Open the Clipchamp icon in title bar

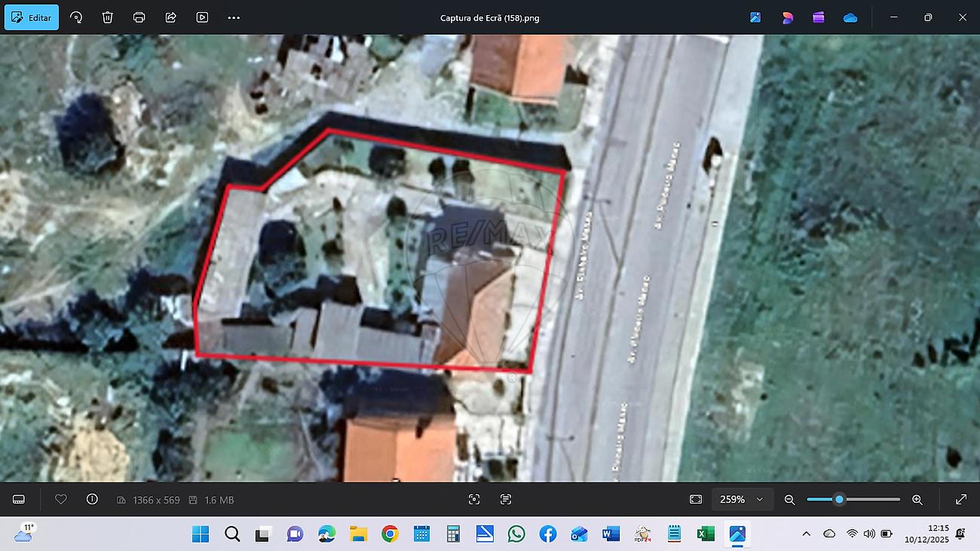(x=819, y=17)
